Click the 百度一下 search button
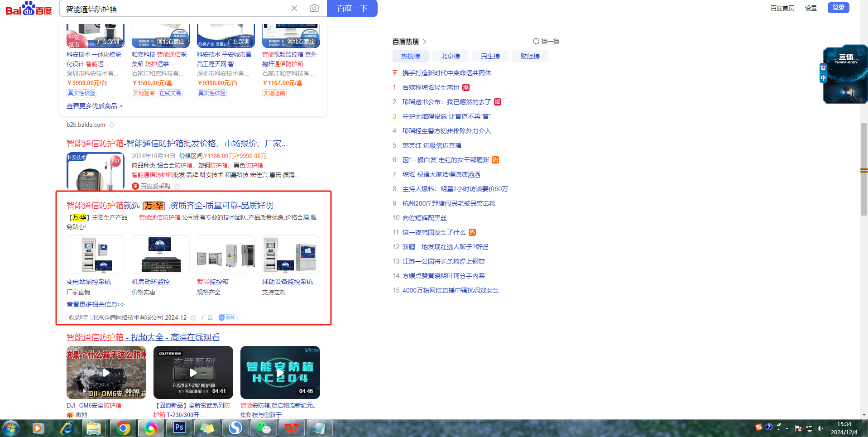 [352, 8]
